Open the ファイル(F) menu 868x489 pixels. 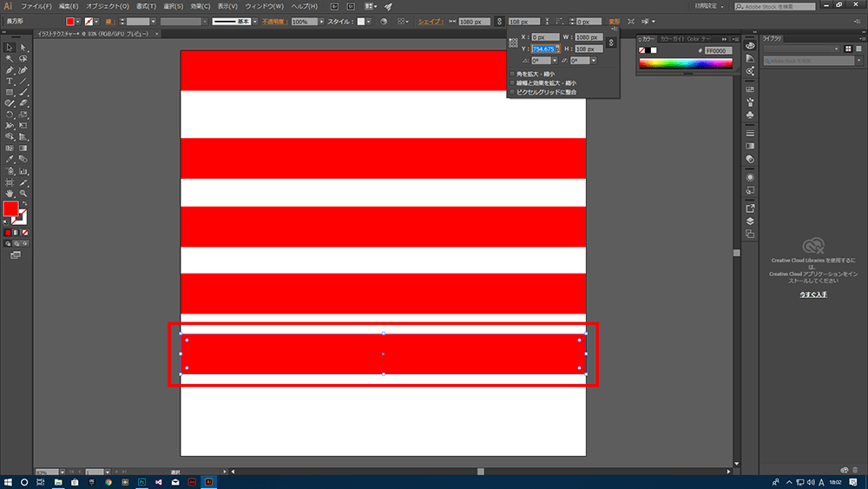(36, 7)
